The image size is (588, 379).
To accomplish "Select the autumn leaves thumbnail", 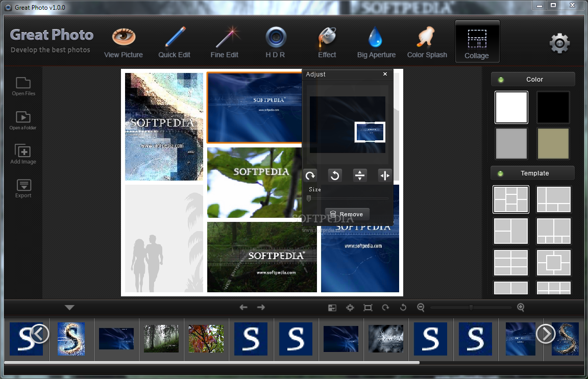I will (206, 339).
